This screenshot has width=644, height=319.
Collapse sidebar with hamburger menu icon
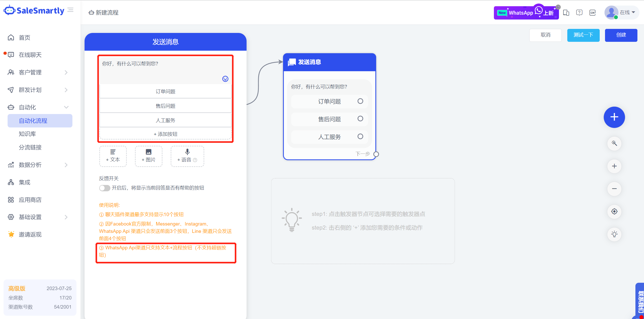[x=71, y=10]
